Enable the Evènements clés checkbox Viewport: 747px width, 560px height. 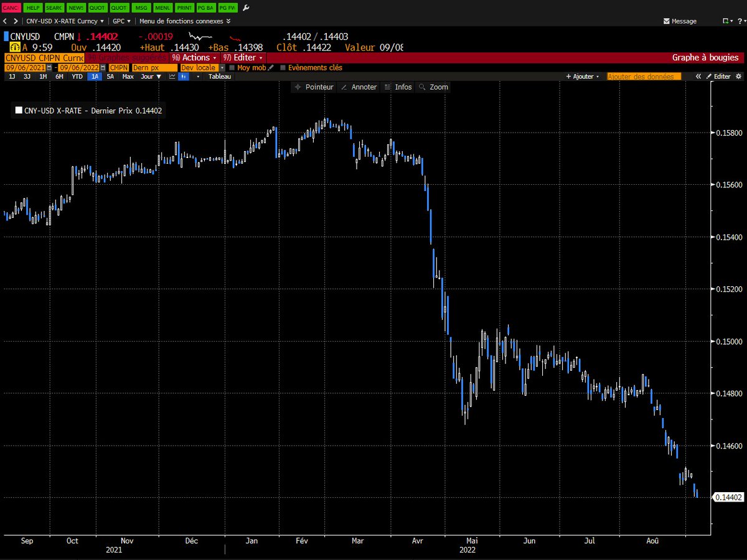pyautogui.click(x=283, y=67)
